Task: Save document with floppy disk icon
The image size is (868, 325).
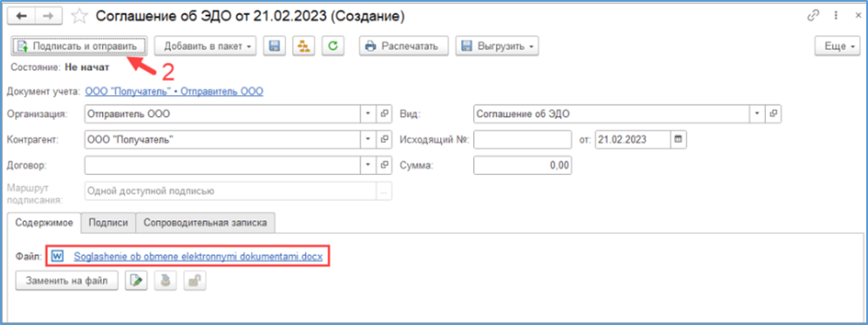Action: (274, 46)
